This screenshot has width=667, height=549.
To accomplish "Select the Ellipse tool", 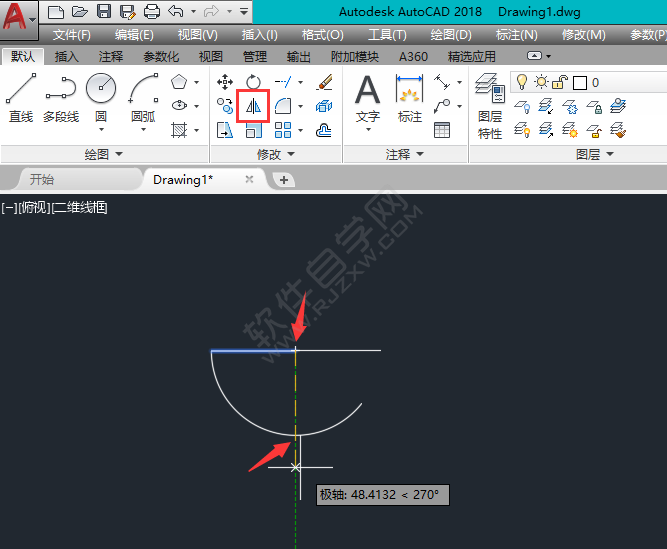I will click(x=179, y=105).
